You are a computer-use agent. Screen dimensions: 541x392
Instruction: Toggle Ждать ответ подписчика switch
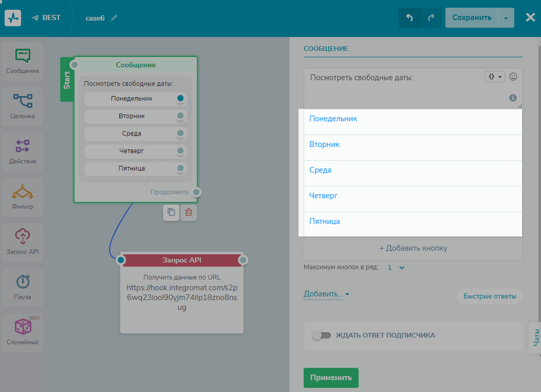tap(321, 335)
